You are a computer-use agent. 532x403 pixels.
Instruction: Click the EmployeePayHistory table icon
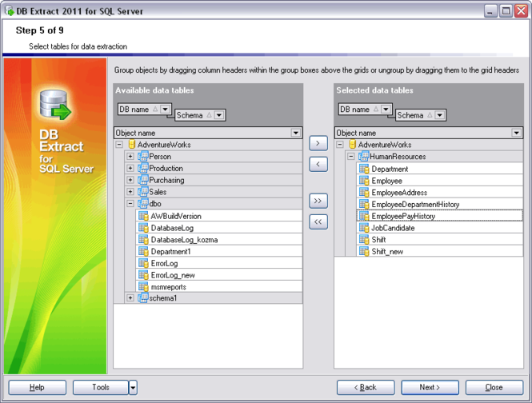[364, 216]
